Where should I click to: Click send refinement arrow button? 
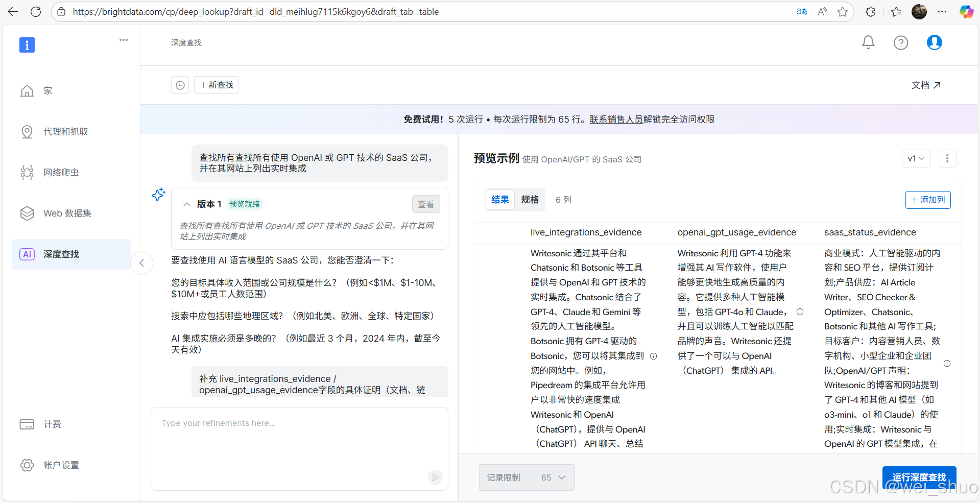(435, 477)
